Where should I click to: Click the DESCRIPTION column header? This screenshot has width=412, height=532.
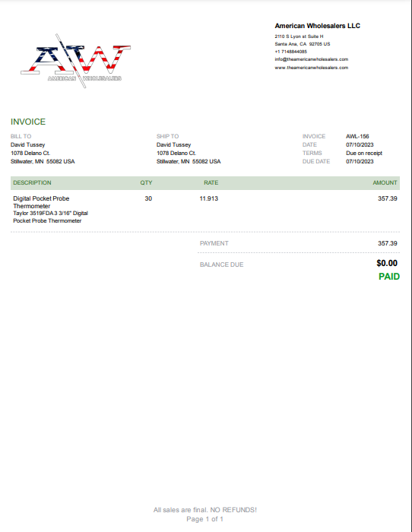32,183
